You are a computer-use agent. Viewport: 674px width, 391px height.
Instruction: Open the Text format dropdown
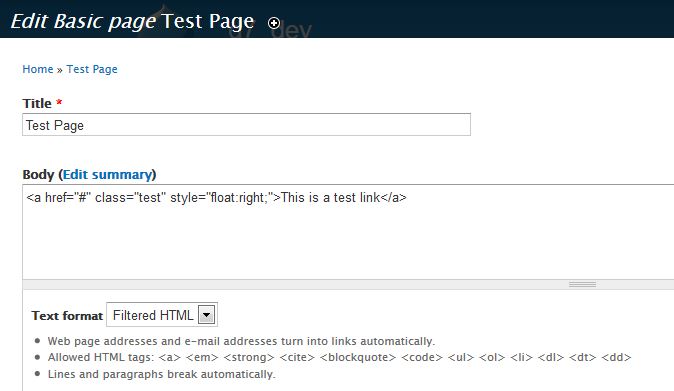(x=162, y=315)
